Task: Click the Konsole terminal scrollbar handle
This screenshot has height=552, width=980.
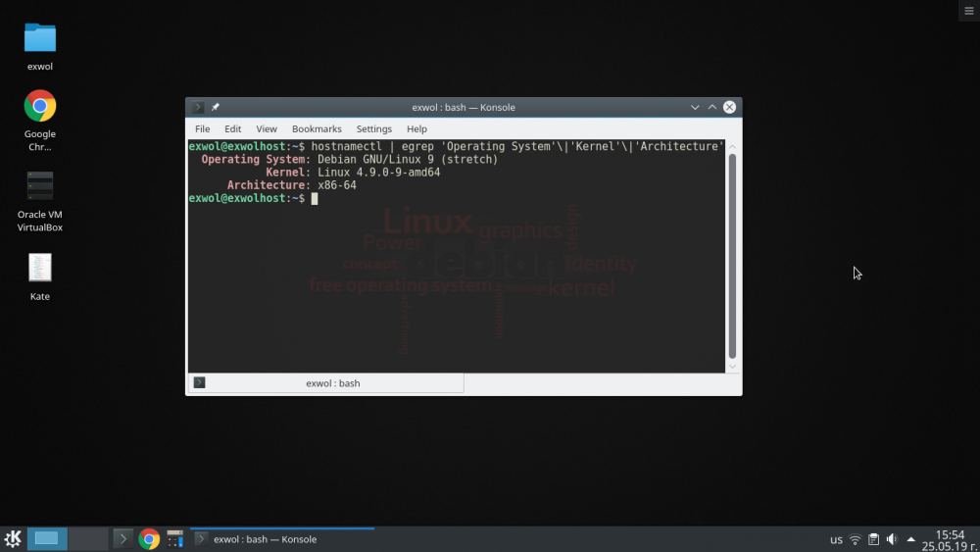Action: 732,256
